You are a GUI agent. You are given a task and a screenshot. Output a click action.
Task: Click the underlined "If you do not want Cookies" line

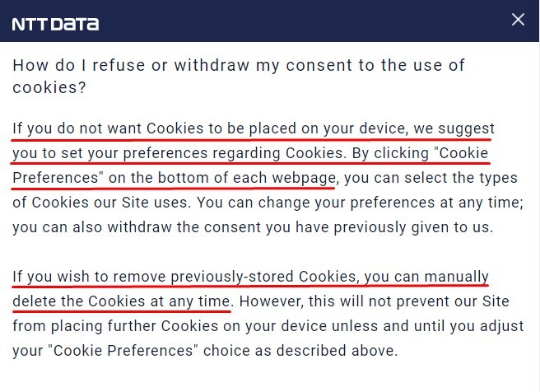[x=254, y=128]
